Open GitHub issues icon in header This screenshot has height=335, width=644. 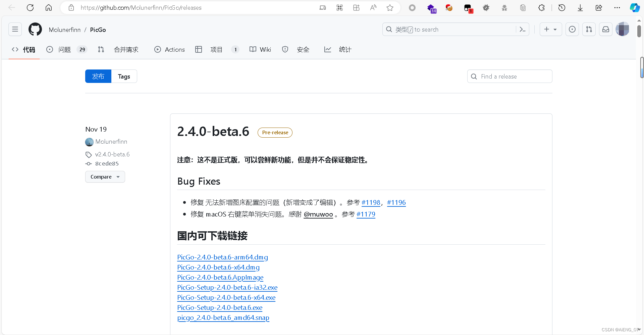pos(572,29)
